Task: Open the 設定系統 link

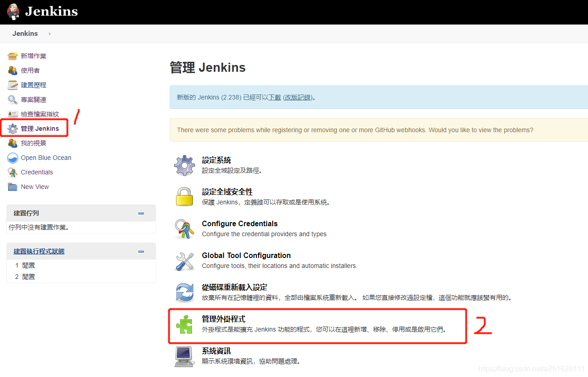Action: coord(216,160)
